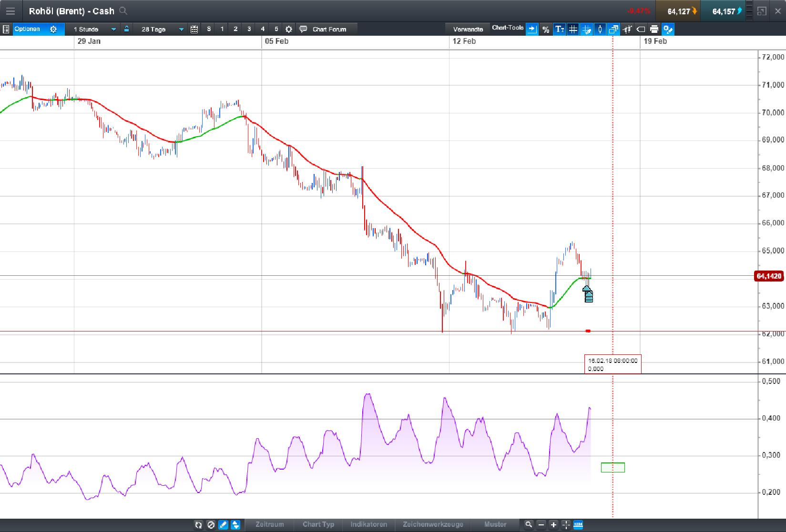
Task: Click the chart settings gear with pencil
Action: point(668,30)
